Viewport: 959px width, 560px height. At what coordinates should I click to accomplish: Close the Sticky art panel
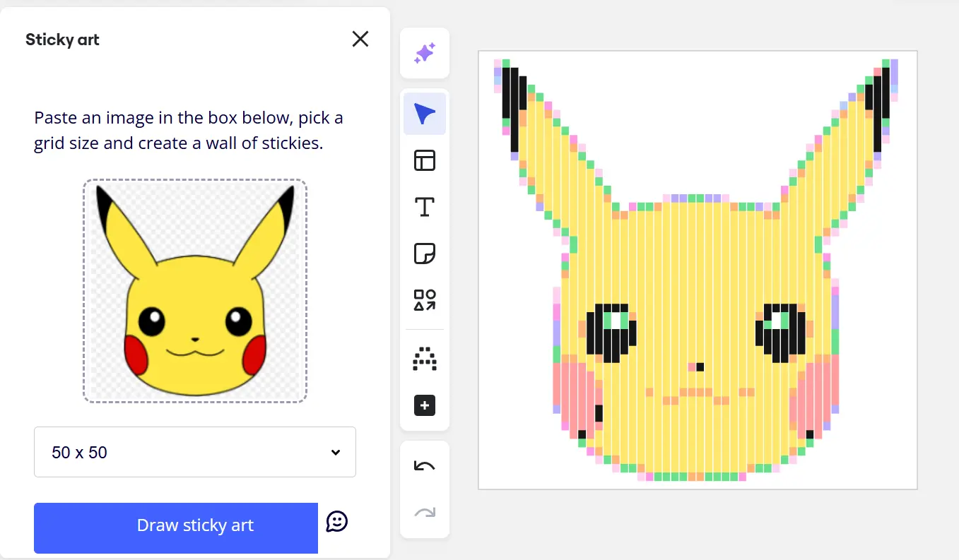pyautogui.click(x=360, y=39)
